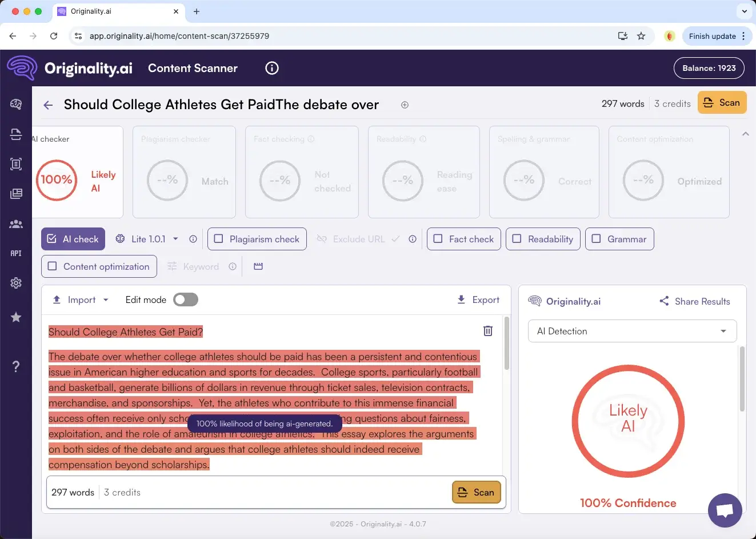The height and width of the screenshot is (539, 756).
Task: Click the browser reload icon
Action: click(x=54, y=36)
